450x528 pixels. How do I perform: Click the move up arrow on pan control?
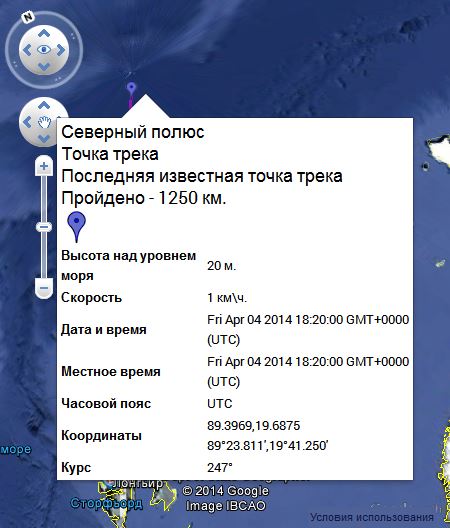(44, 105)
